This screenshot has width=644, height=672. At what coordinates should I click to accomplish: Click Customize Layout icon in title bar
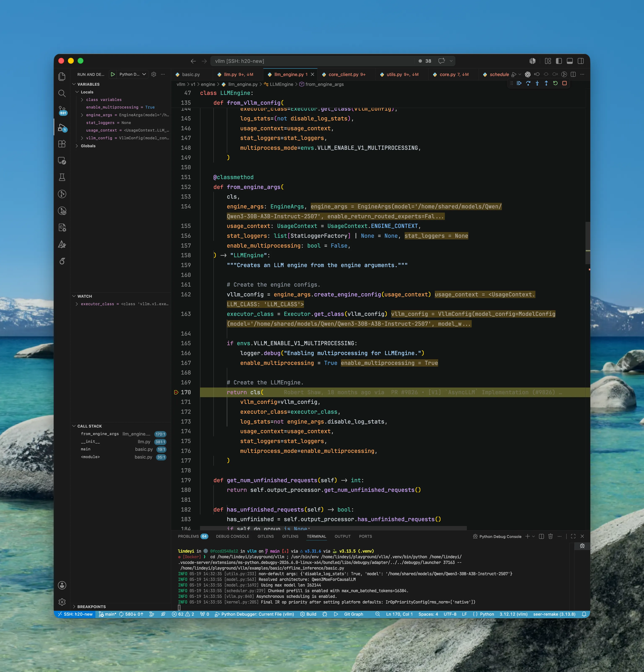pyautogui.click(x=548, y=61)
